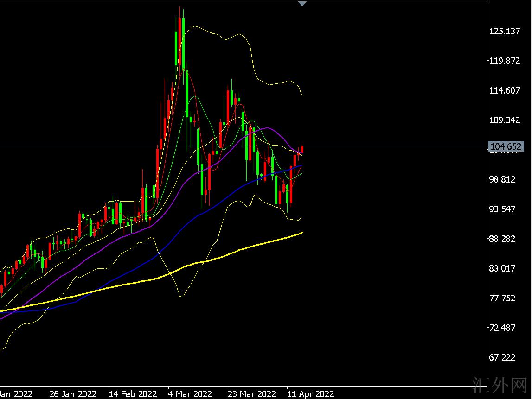Click the 26 Jan 2022 date label
Image resolution: width=532 pixels, height=399 pixels.
(x=73, y=394)
